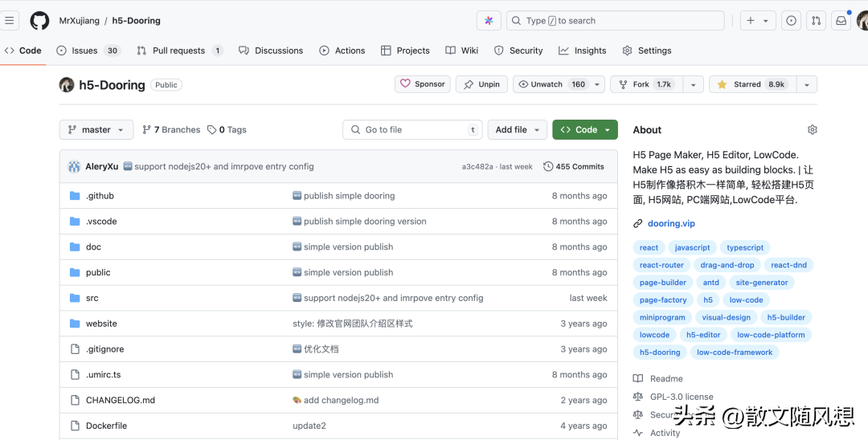Open the doc folder
The image size is (868, 440).
pyautogui.click(x=93, y=247)
